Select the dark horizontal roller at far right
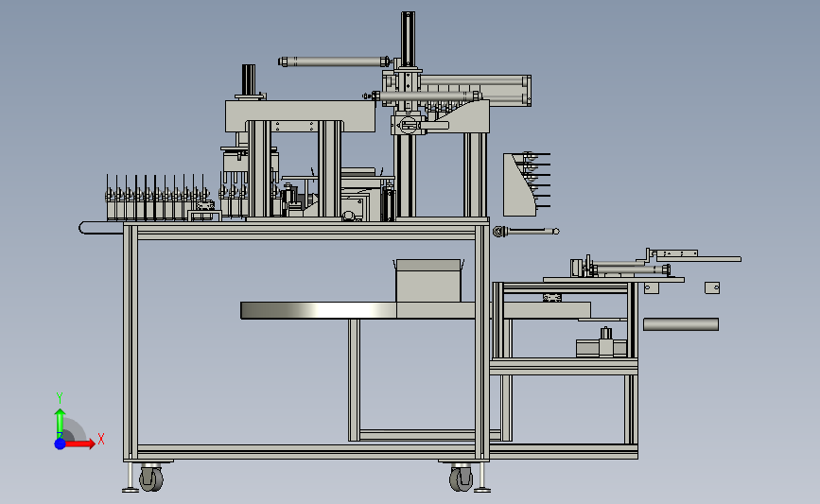The width and height of the screenshot is (820, 504). 680,324
